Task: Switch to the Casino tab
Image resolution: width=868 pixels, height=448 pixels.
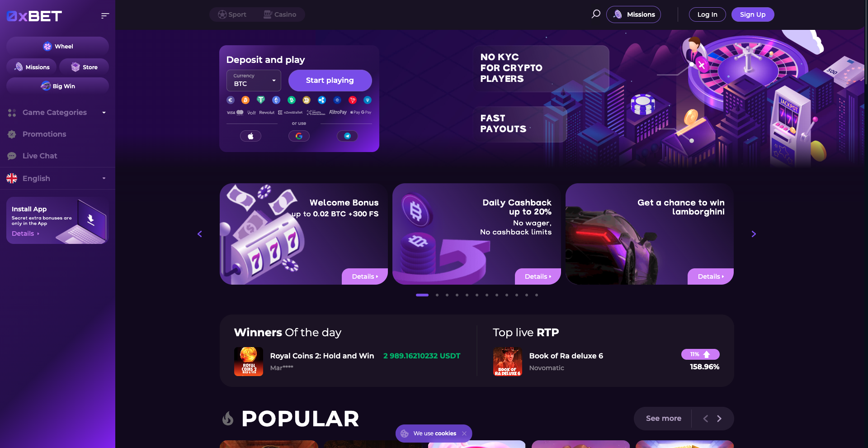Action: (280, 14)
